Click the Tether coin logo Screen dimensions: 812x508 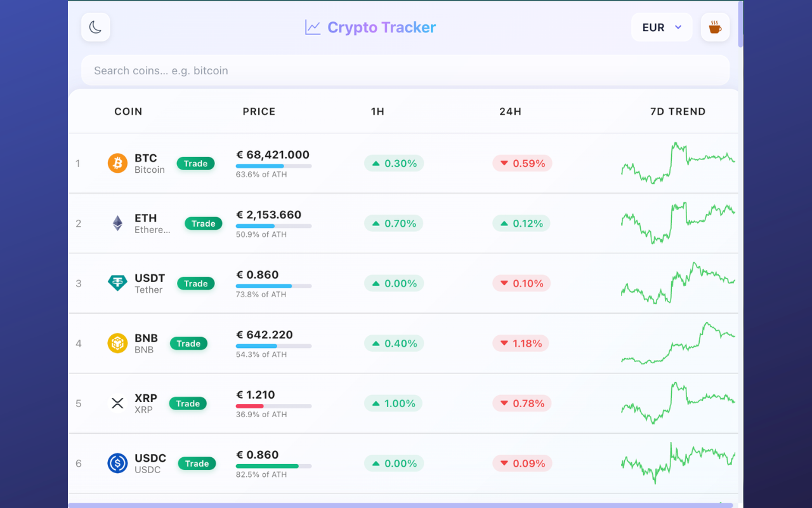(117, 283)
